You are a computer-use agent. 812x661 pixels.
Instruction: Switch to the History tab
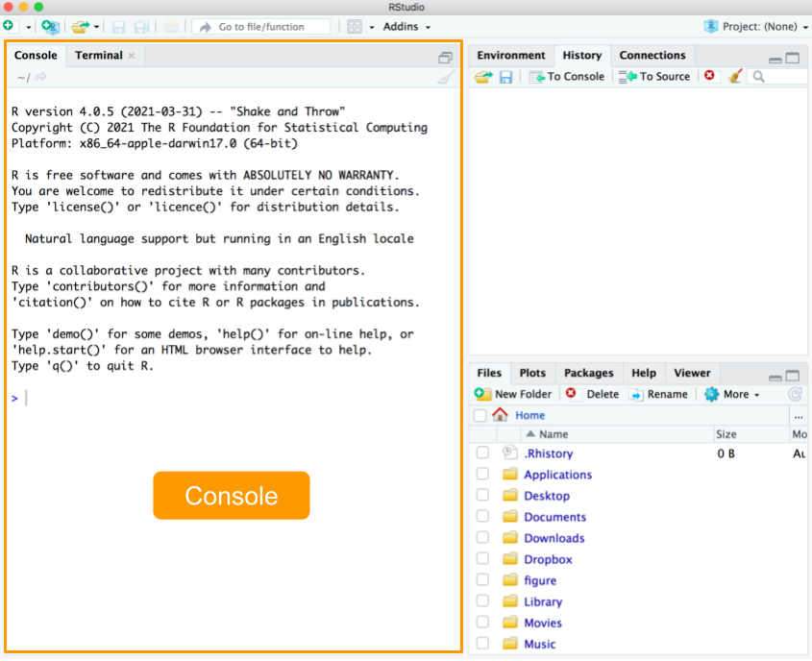click(x=582, y=56)
